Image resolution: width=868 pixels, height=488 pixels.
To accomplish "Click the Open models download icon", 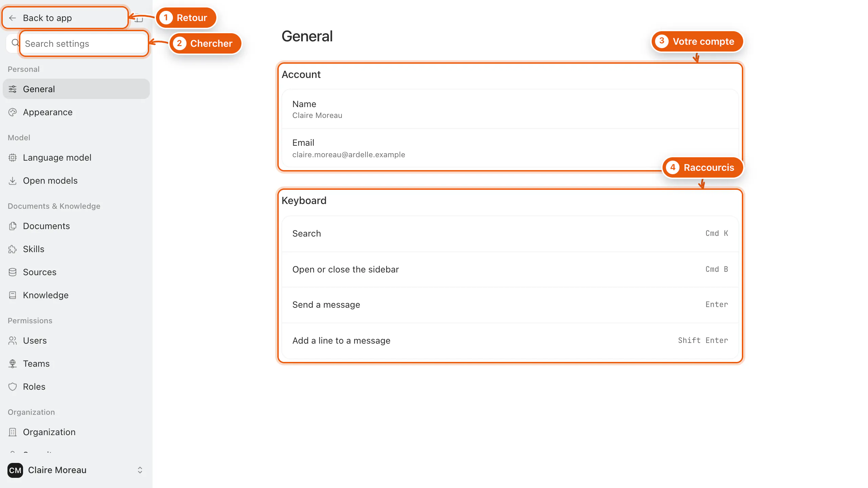I will (13, 181).
